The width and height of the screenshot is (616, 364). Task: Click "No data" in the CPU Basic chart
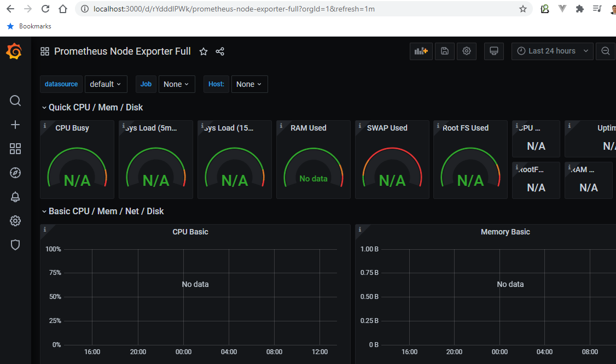(195, 284)
